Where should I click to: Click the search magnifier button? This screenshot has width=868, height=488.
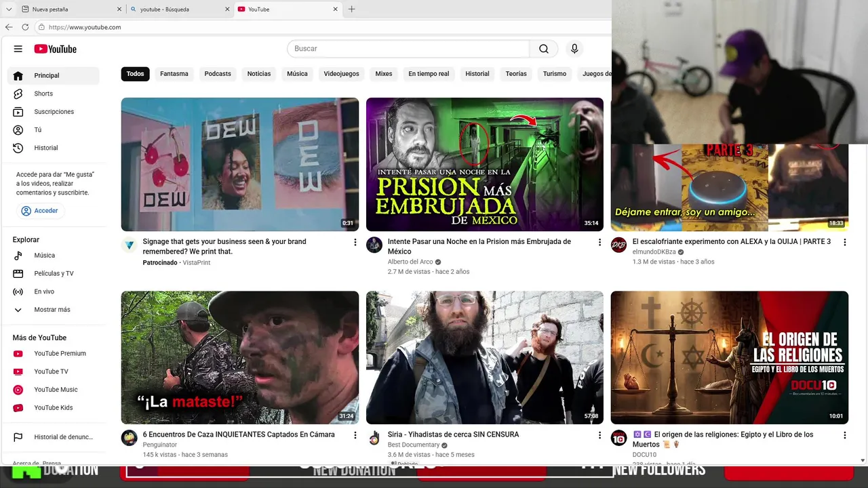[544, 49]
